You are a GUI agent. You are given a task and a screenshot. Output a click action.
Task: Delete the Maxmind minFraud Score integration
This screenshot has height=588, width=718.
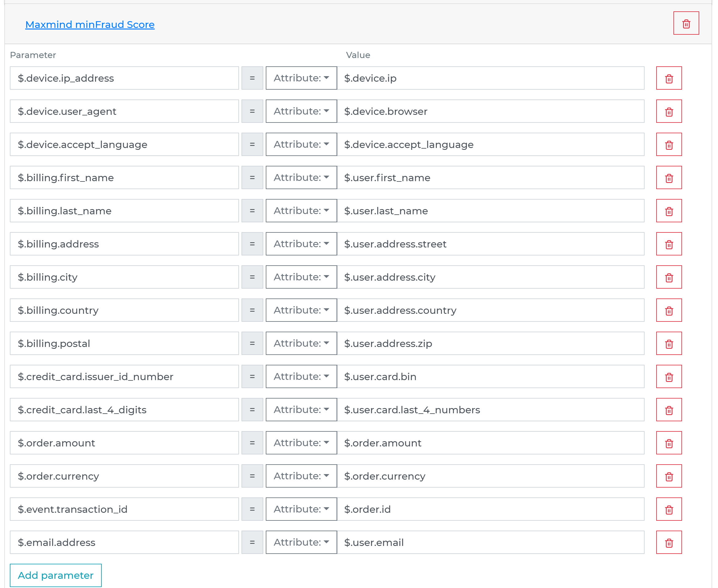tap(686, 23)
